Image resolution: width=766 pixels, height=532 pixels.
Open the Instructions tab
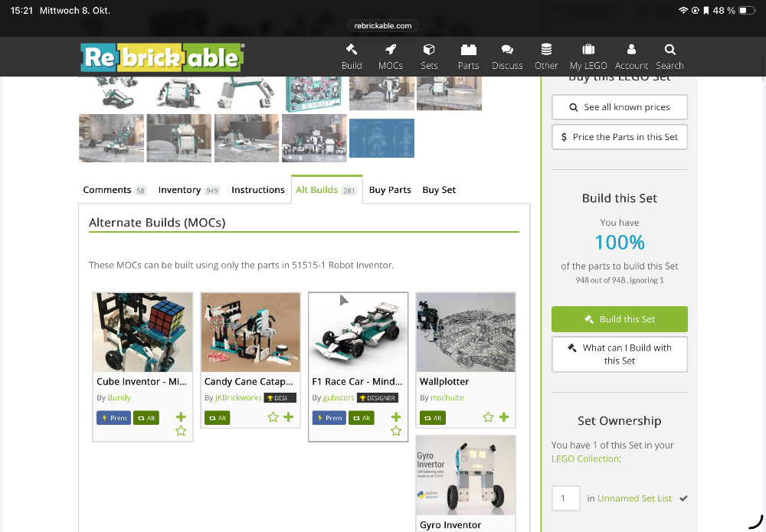click(x=257, y=190)
